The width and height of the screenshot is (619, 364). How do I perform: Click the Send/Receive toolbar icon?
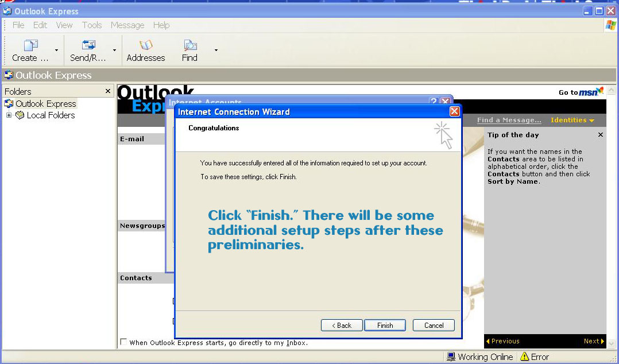tap(88, 45)
